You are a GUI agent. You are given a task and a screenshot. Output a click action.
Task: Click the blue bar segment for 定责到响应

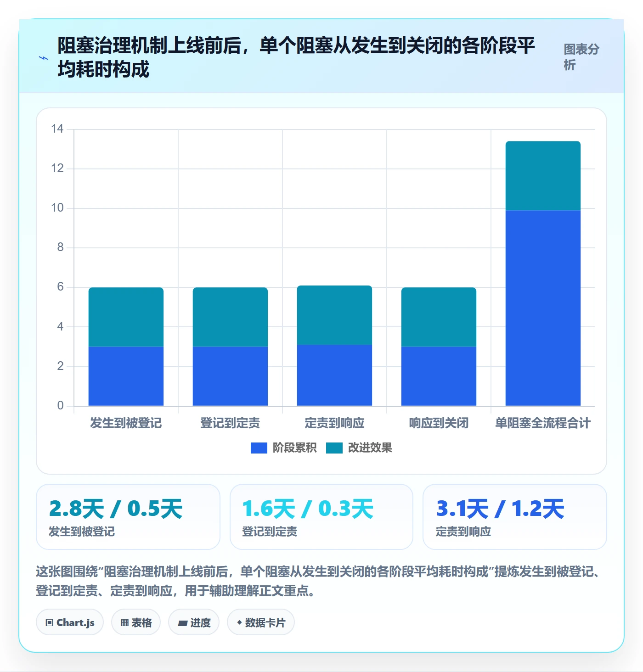click(x=334, y=375)
